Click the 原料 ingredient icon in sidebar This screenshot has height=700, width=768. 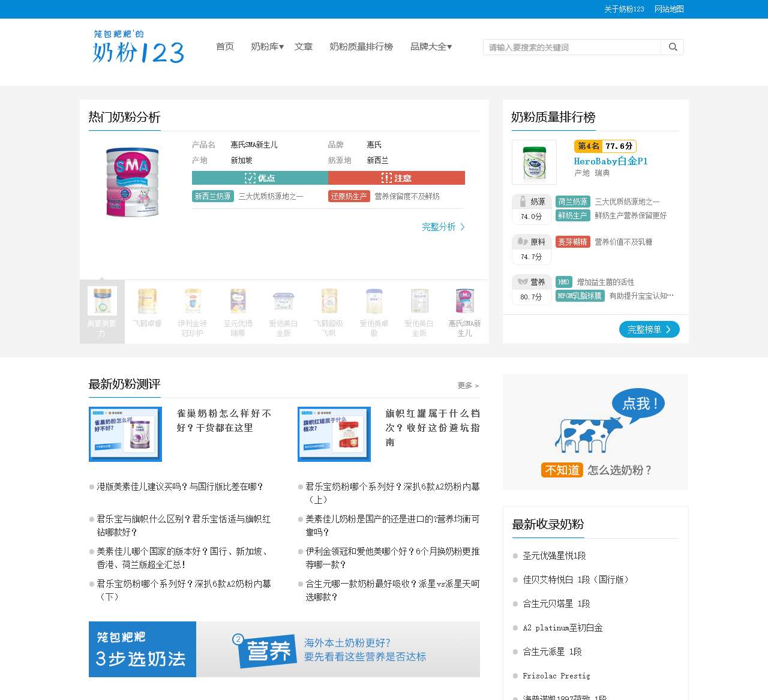point(521,242)
